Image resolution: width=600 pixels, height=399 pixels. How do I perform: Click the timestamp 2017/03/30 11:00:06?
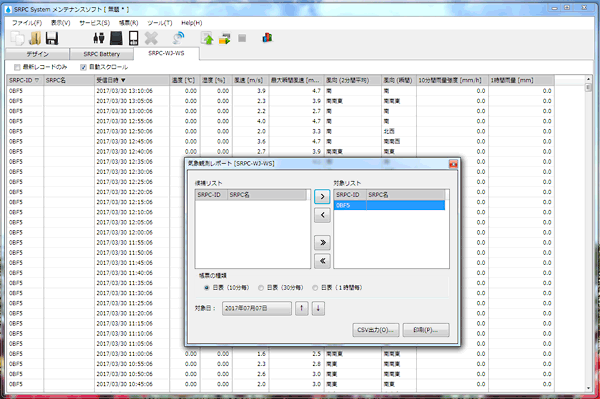pyautogui.click(x=124, y=354)
